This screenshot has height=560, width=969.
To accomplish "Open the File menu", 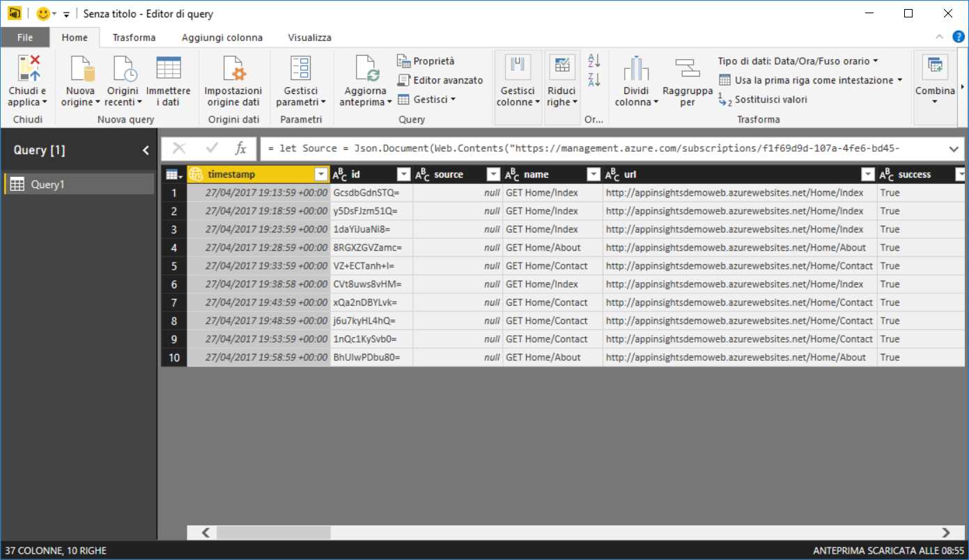I will tap(25, 37).
